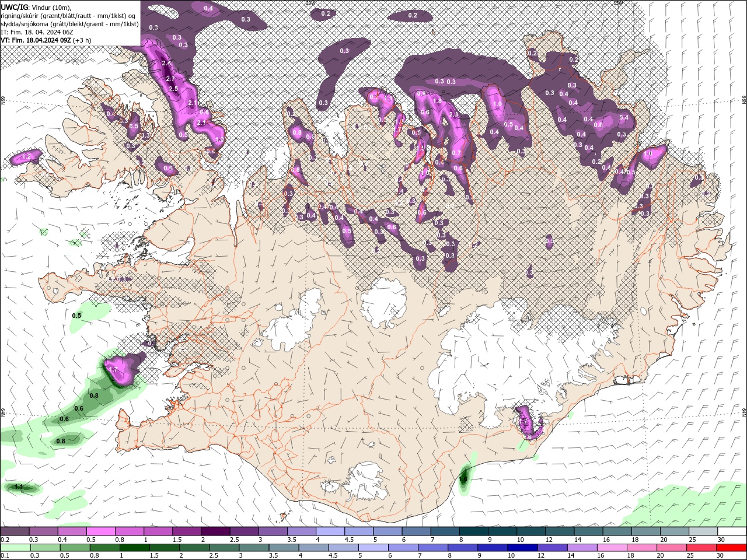Click the dark purple snow legend swatch labeled 2
Screen dimensions: 747x560
click(x=215, y=531)
